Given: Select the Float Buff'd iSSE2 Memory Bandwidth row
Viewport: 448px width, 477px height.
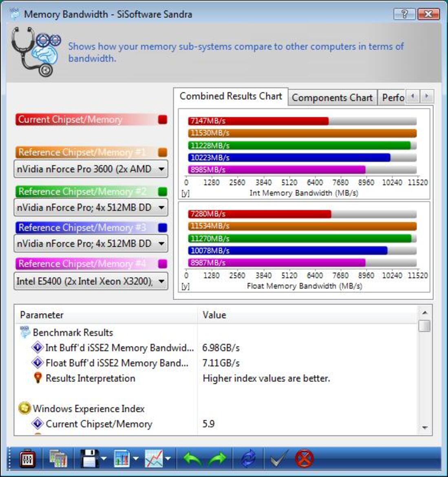Looking at the screenshot, I should click(x=216, y=362).
